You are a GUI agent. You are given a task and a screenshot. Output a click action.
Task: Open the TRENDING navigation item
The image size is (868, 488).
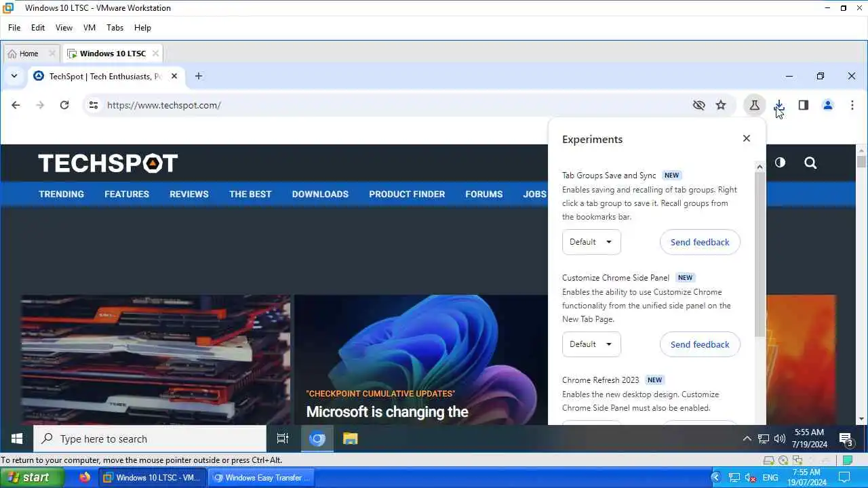coord(61,194)
